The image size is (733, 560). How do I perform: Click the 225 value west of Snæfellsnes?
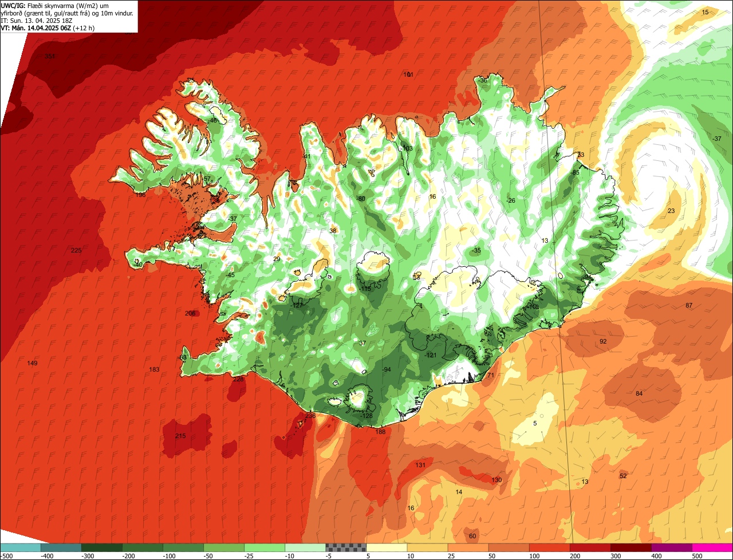click(76, 250)
